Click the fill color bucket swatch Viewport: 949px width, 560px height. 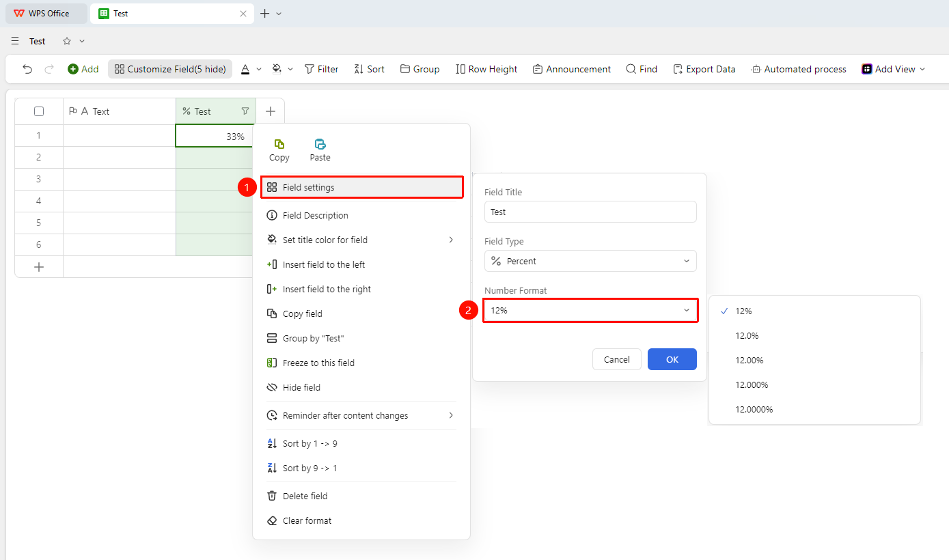(x=277, y=69)
